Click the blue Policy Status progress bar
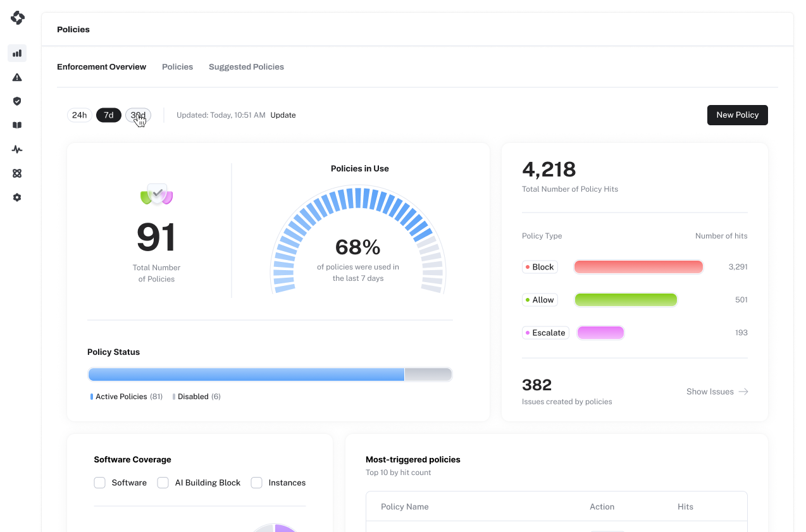This screenshot has height=532, width=806. pyautogui.click(x=246, y=374)
